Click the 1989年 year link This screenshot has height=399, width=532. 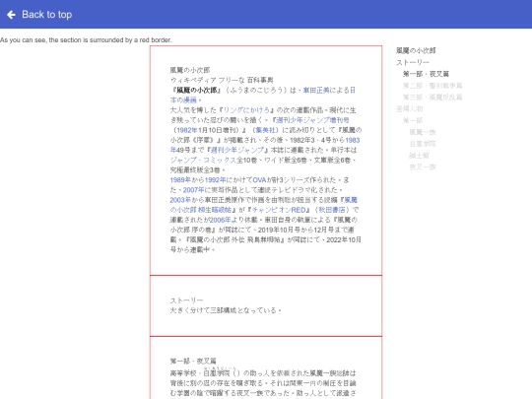coord(180,180)
